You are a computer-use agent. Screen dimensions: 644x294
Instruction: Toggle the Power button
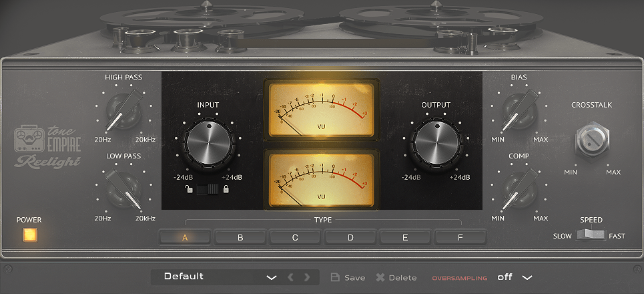(x=29, y=235)
